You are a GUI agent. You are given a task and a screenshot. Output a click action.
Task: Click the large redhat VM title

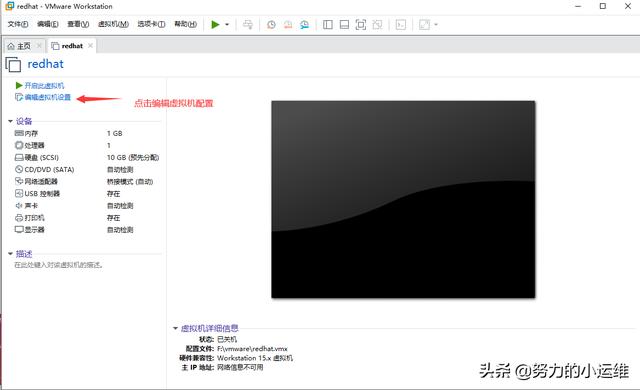point(45,64)
